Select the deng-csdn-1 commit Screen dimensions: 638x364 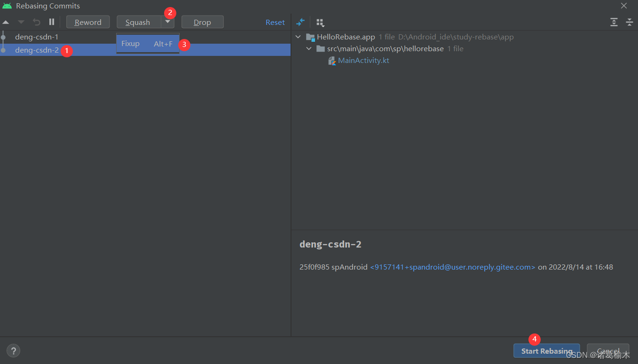(x=145, y=37)
